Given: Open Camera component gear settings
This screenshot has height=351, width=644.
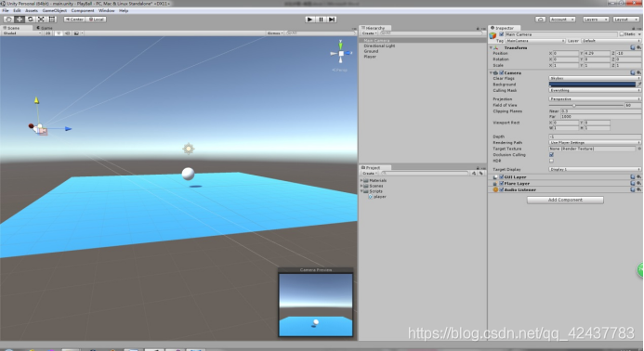Looking at the screenshot, I should [638, 72].
